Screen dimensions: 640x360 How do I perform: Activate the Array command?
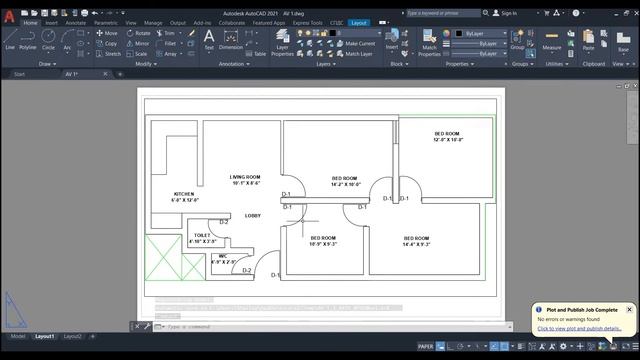[167, 53]
